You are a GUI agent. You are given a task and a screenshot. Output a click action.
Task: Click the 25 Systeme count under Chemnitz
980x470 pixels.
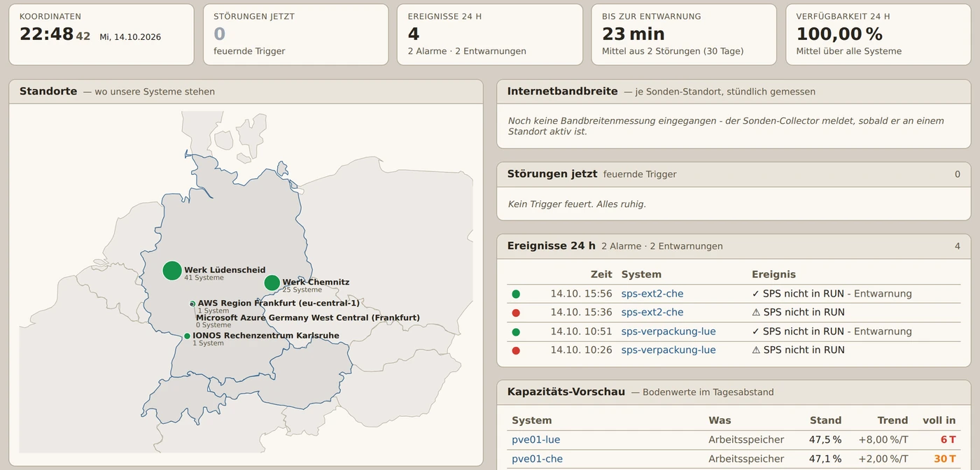pos(302,290)
